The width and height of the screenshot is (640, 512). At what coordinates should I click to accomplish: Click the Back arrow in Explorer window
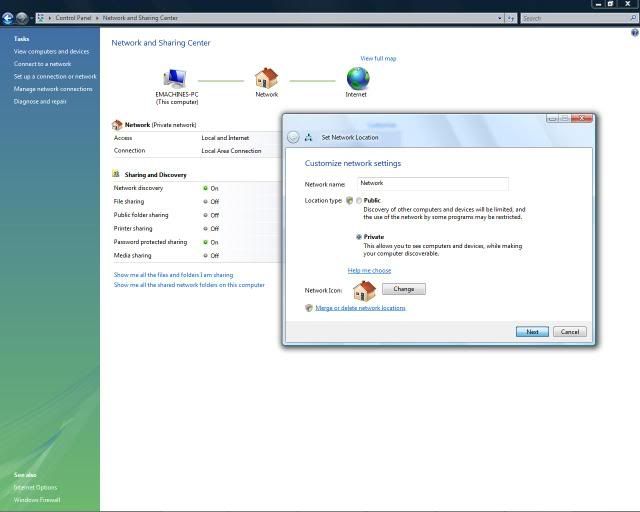pyautogui.click(x=8, y=18)
